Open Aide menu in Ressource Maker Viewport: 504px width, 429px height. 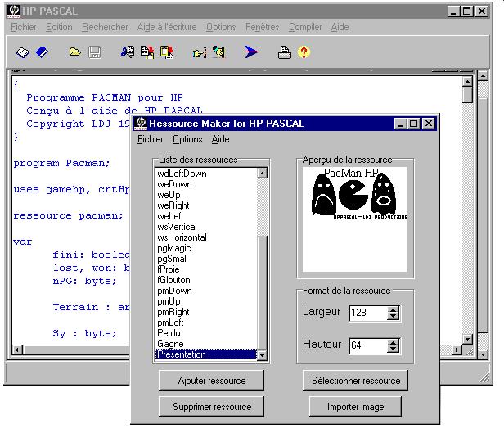point(221,139)
